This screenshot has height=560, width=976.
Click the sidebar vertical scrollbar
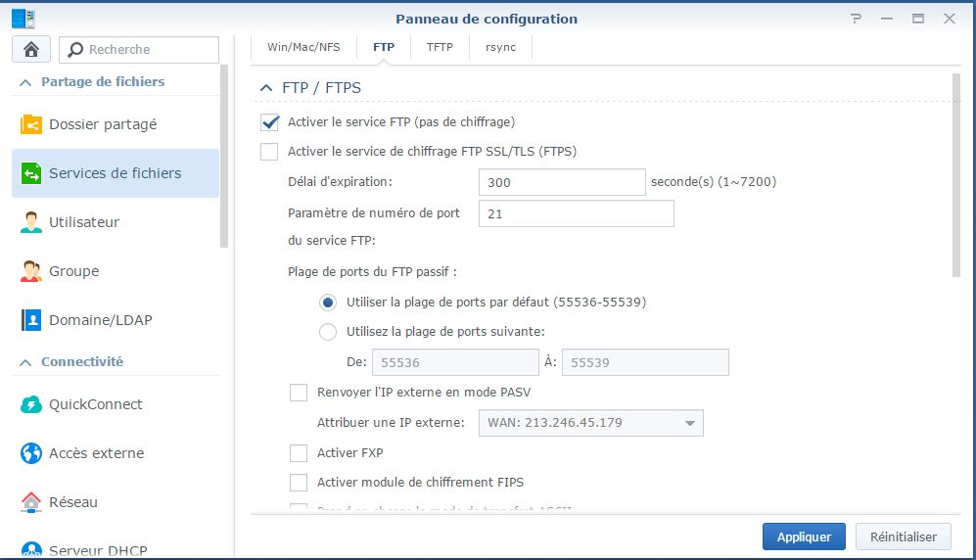tap(224, 157)
